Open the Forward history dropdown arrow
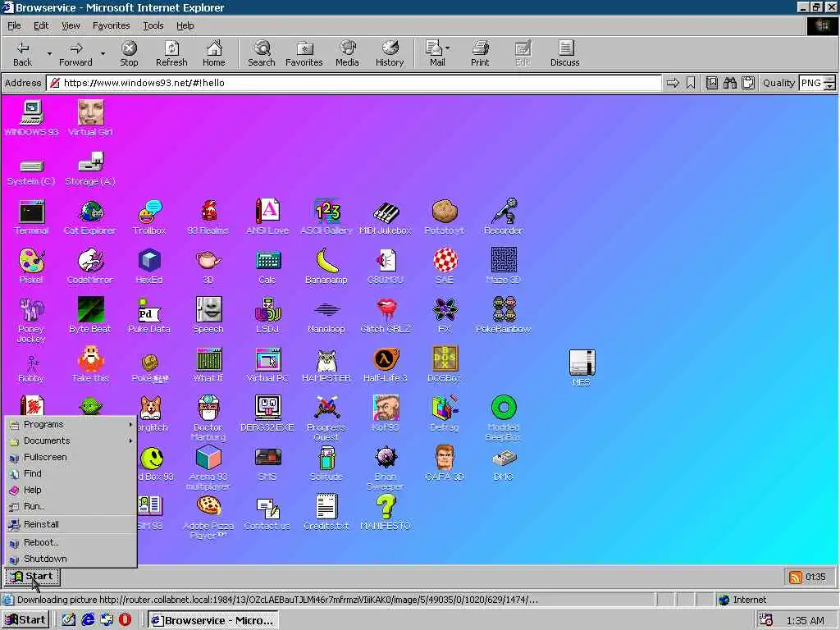Screen dimensions: 840x630 [x=103, y=53]
